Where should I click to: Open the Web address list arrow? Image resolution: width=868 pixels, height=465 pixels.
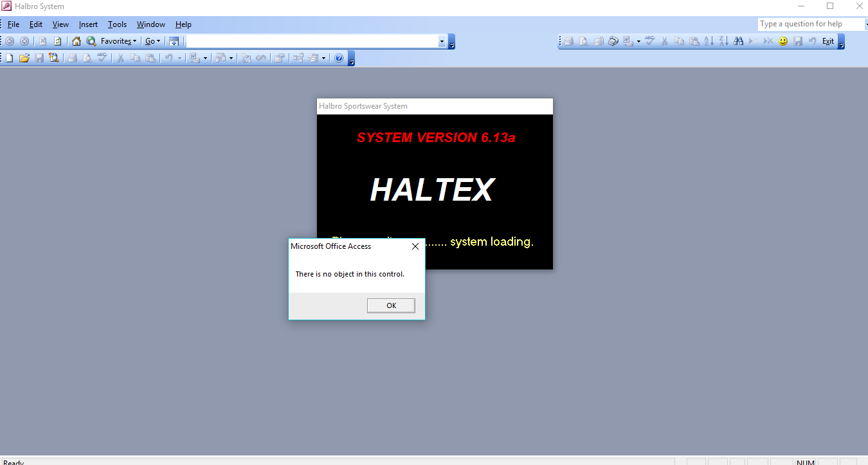[442, 41]
